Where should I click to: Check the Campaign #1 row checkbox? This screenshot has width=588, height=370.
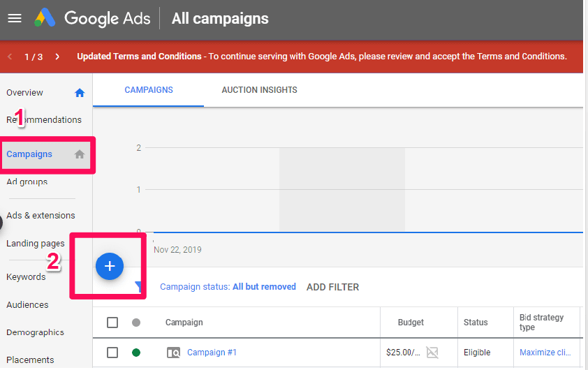point(112,353)
